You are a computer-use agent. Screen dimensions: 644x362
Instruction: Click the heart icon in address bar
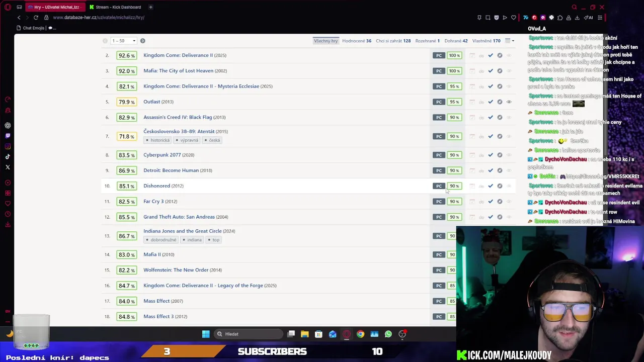tap(513, 18)
